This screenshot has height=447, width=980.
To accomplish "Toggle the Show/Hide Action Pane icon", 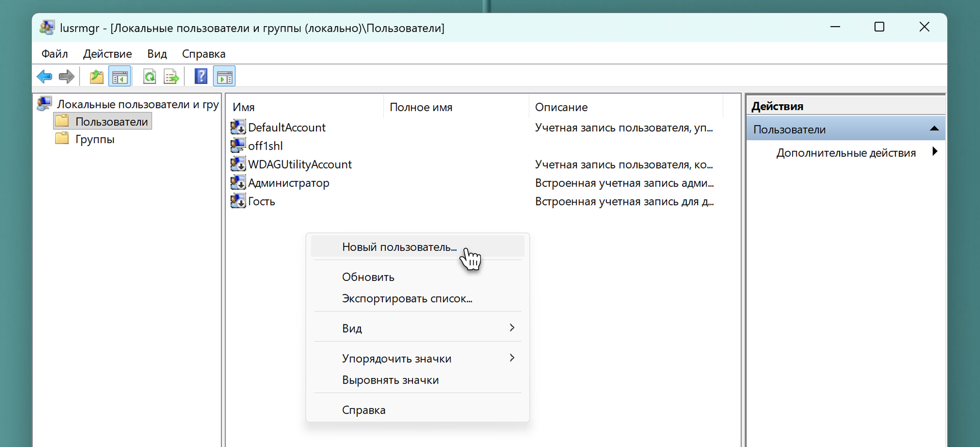I will tap(225, 77).
